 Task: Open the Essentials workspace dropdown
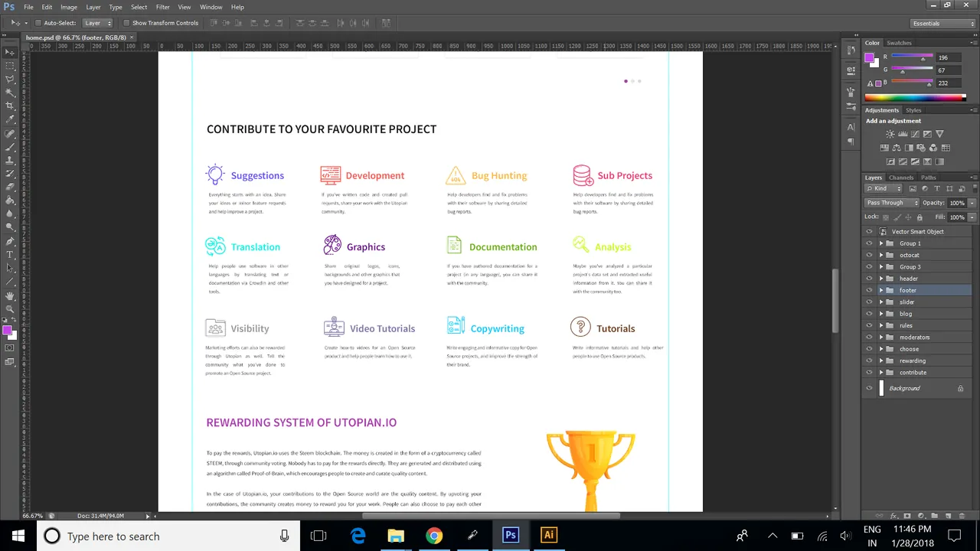(x=942, y=24)
